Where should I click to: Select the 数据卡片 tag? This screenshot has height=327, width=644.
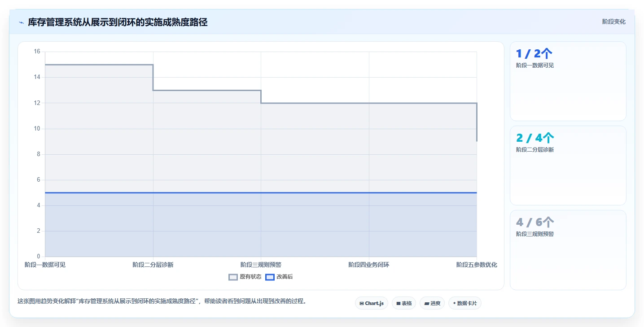(465, 303)
